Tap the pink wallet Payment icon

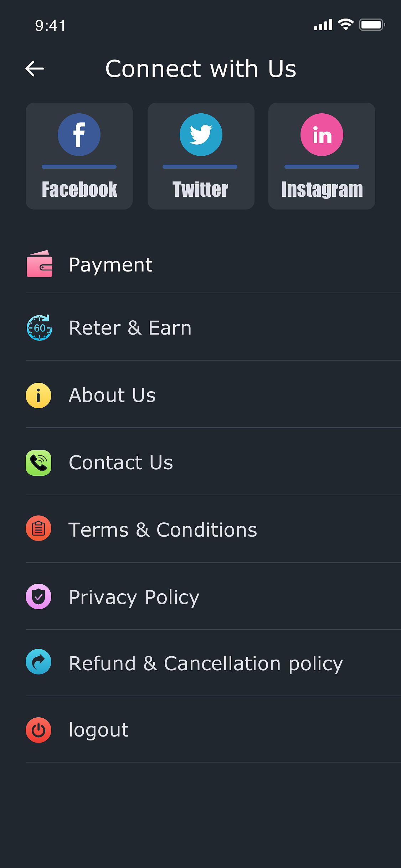[40, 264]
